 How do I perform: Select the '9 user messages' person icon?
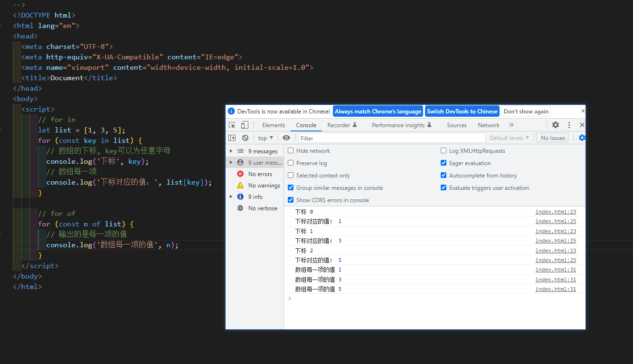[x=240, y=163]
